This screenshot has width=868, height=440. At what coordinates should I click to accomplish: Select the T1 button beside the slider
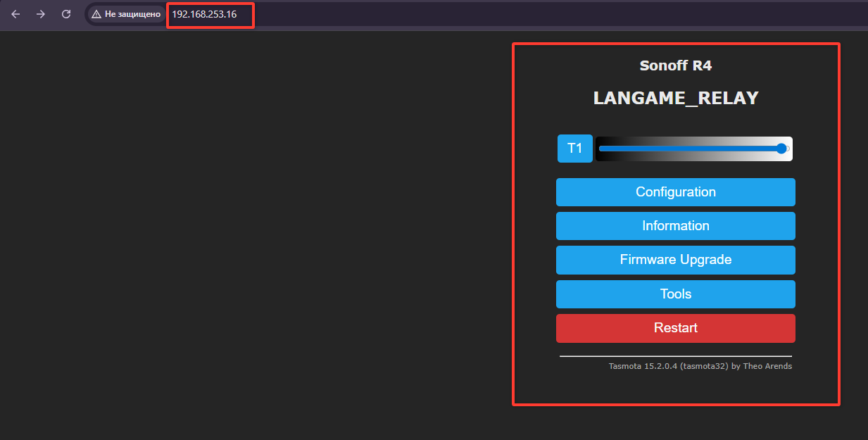click(575, 149)
